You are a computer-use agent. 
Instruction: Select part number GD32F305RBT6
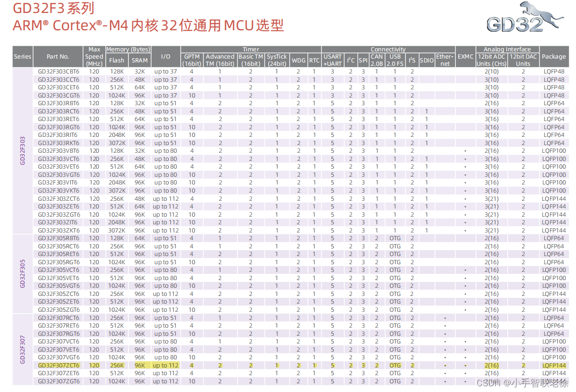click(59, 238)
